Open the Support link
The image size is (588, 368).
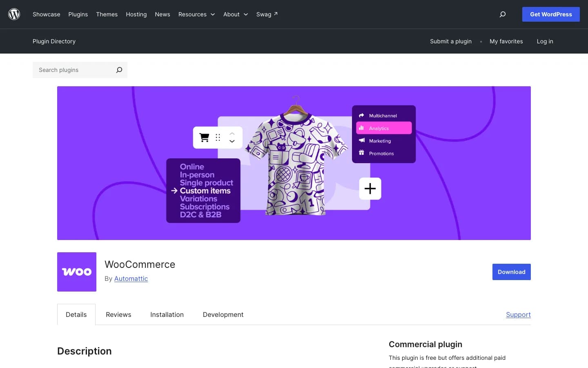tap(518, 314)
